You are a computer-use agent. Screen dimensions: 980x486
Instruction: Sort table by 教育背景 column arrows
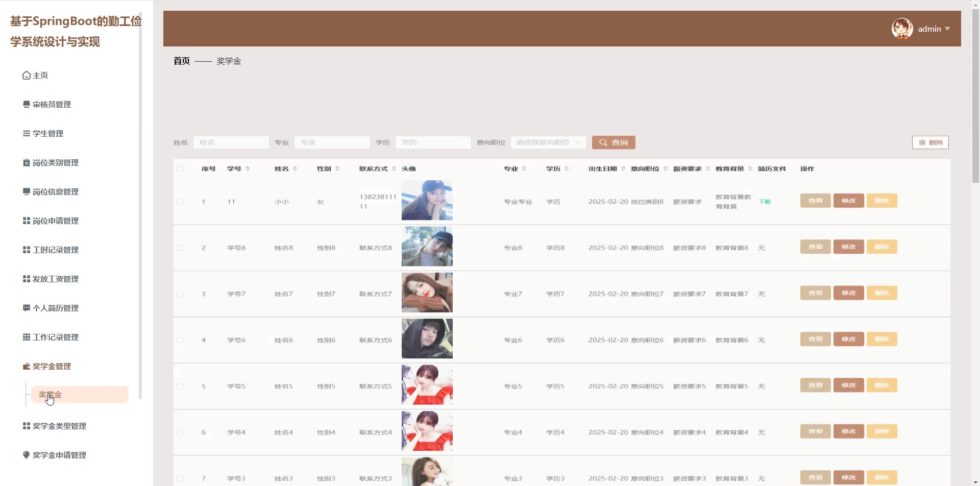[x=750, y=168]
